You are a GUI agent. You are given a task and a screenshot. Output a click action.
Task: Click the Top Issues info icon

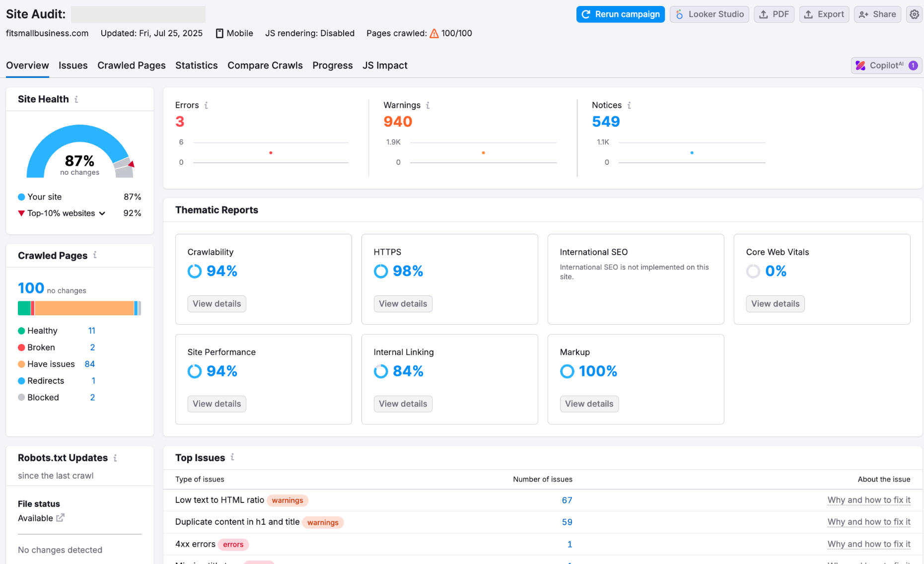click(x=232, y=457)
